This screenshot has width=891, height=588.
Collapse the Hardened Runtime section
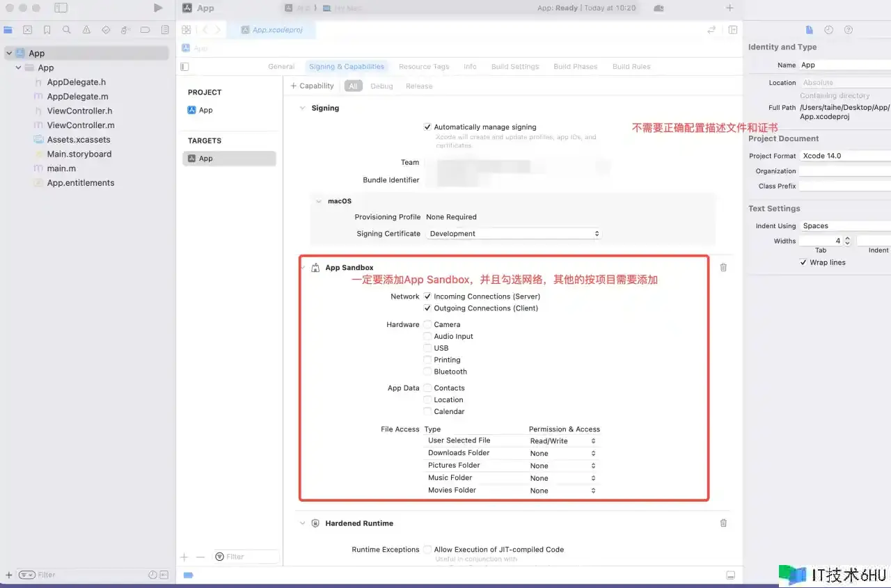(302, 523)
